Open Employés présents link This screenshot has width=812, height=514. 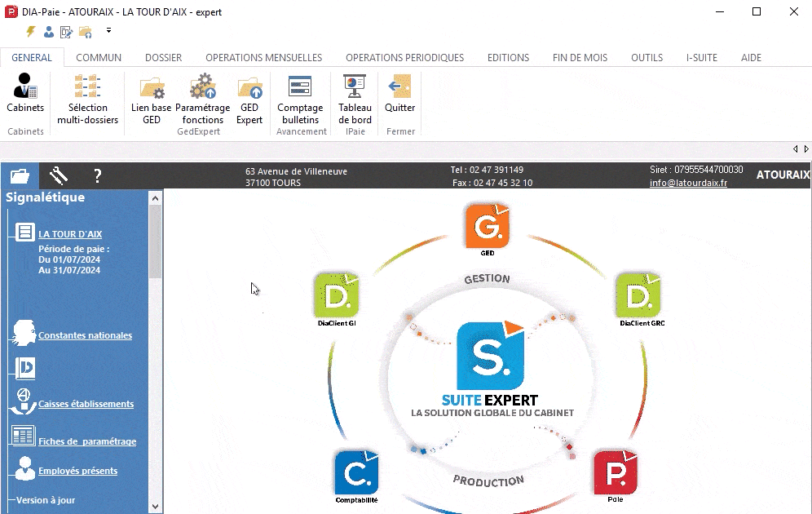pos(77,471)
